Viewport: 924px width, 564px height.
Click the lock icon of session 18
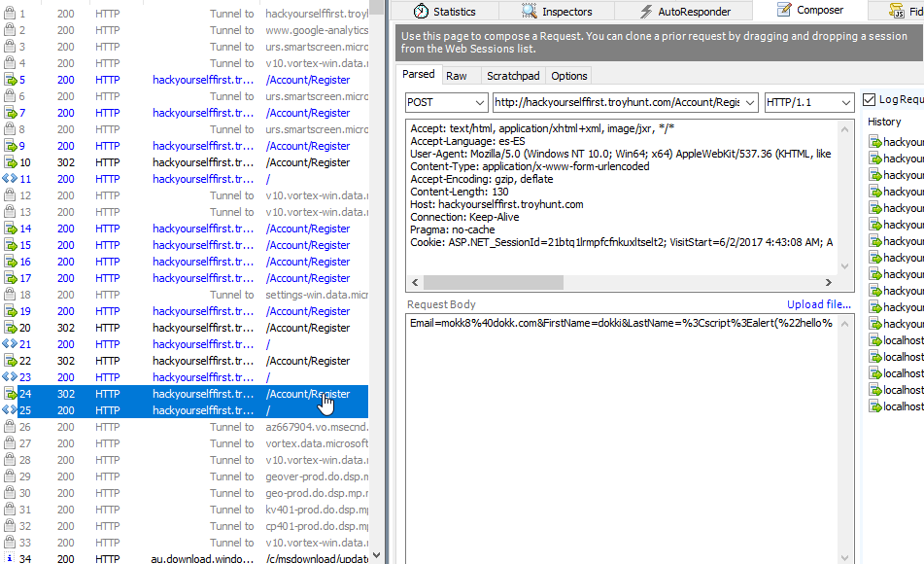pos(10,295)
